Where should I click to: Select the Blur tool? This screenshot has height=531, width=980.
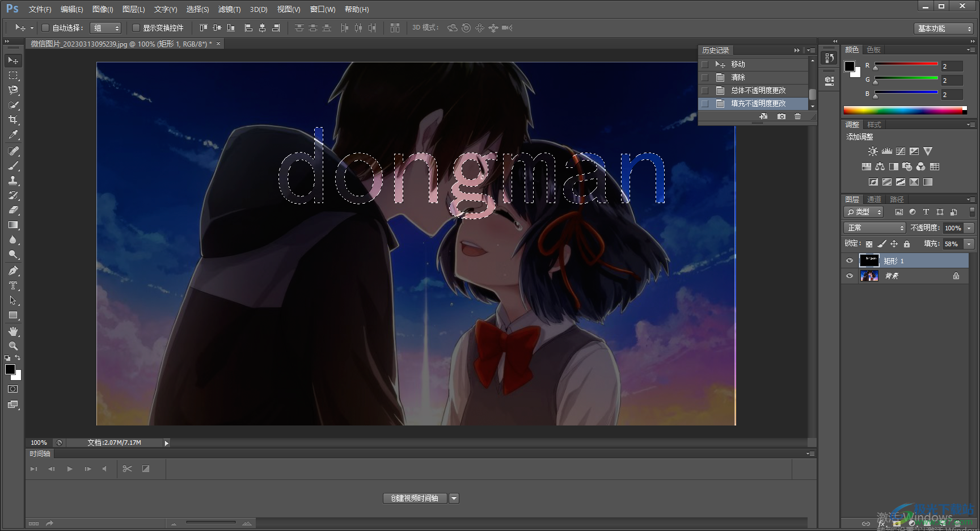click(x=13, y=239)
